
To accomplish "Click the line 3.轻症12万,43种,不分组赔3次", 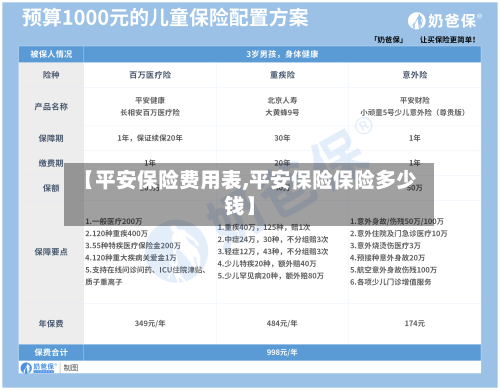I will [273, 252].
